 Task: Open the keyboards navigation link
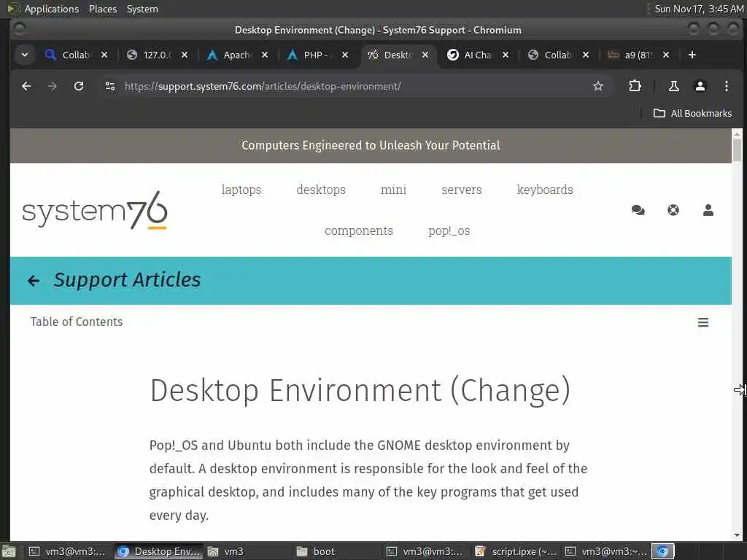point(545,190)
